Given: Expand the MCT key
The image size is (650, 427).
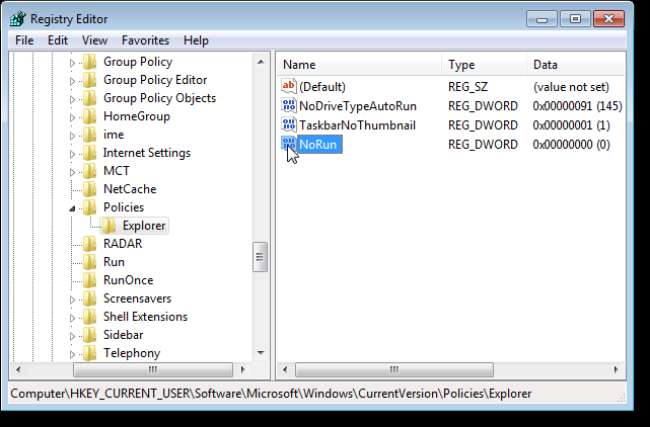Looking at the screenshot, I should click(73, 172).
